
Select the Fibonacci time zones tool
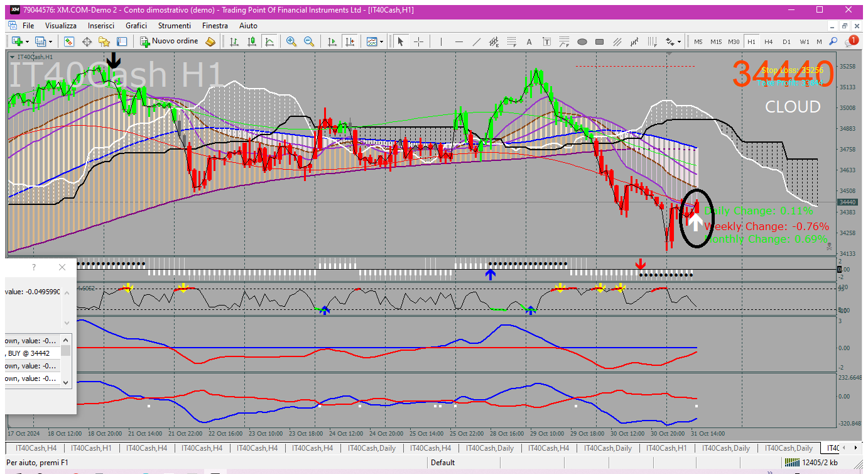pyautogui.click(x=653, y=41)
